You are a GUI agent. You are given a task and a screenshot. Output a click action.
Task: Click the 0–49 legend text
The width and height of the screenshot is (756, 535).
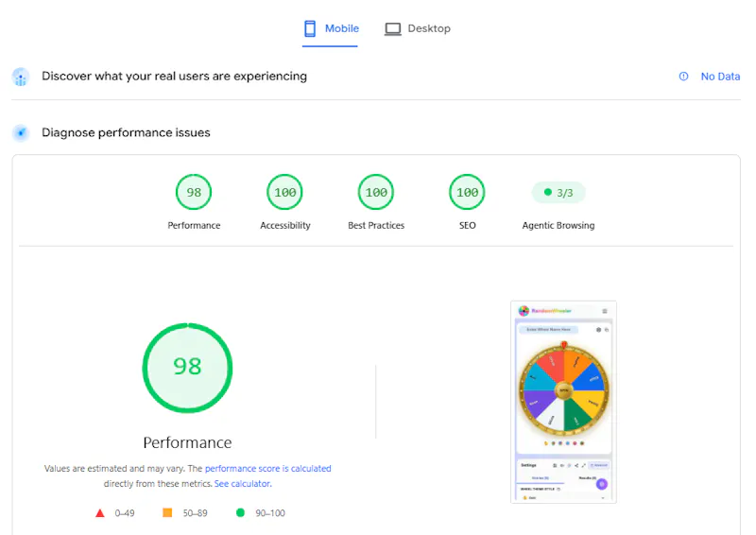pyautogui.click(x=125, y=513)
